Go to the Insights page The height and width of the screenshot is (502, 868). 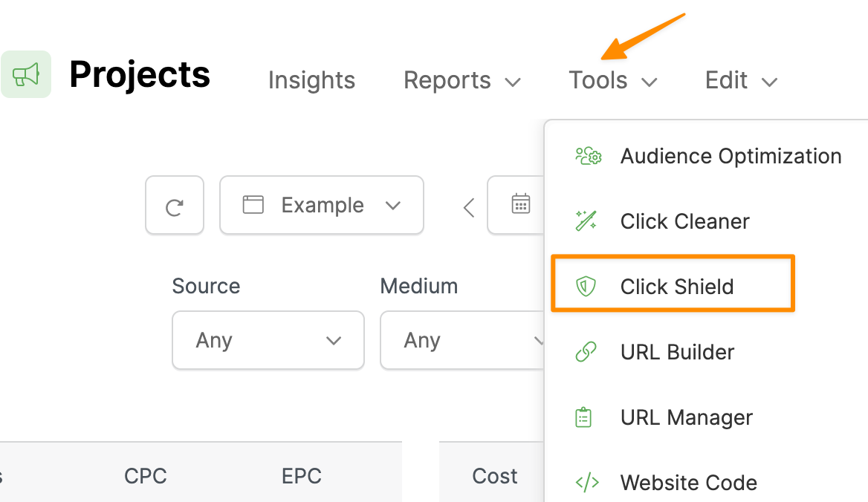[311, 80]
